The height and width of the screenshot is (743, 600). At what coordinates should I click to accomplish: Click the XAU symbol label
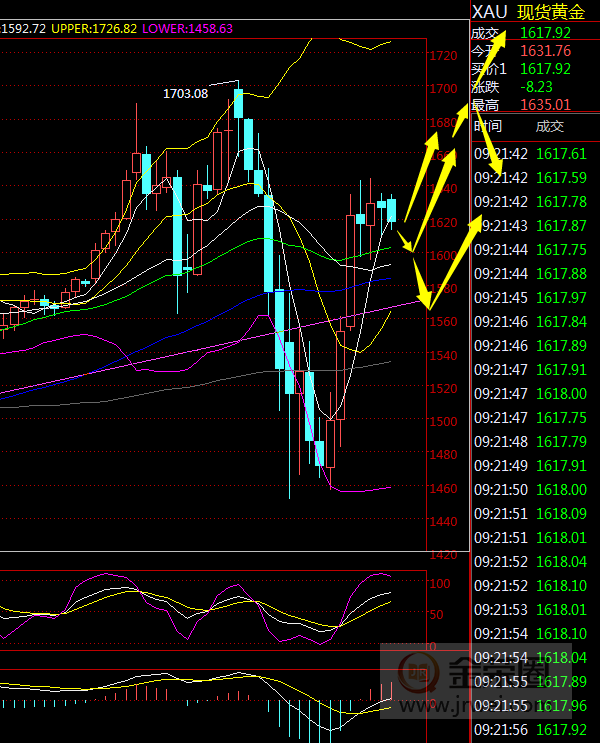(489, 12)
